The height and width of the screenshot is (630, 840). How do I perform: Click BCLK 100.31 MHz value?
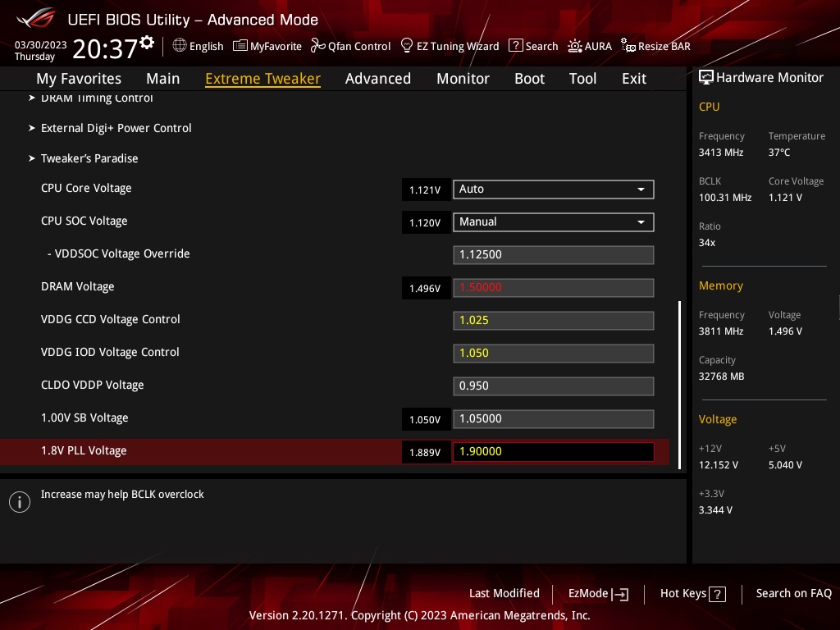tap(725, 197)
